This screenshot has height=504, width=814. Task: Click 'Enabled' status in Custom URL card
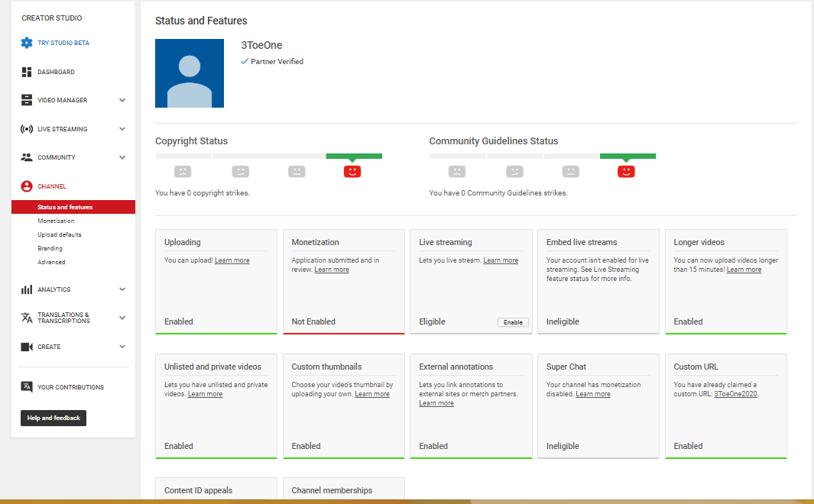point(689,446)
